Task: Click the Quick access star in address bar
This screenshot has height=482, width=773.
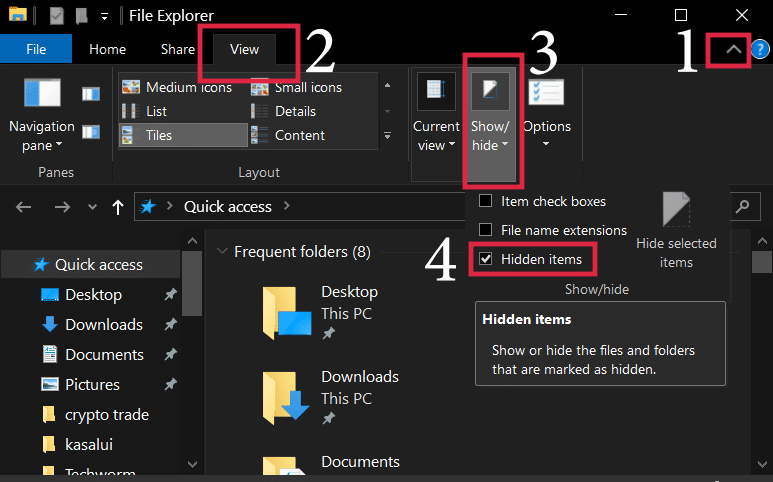Action: click(148, 206)
